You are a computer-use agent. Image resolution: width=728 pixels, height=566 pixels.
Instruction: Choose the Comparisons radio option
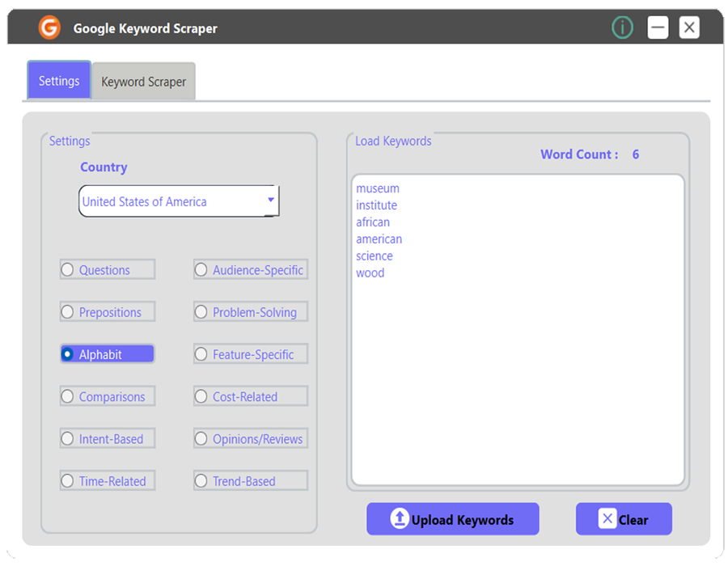pos(108,396)
